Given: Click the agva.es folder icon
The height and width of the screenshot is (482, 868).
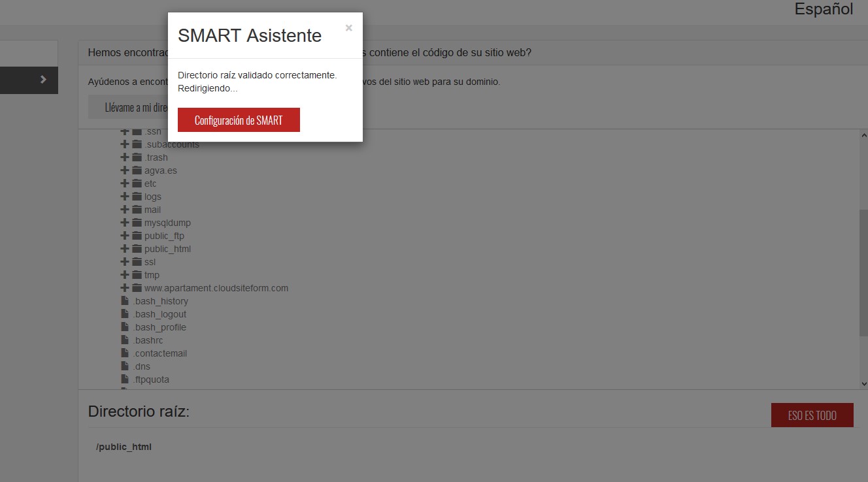Looking at the screenshot, I should pyautogui.click(x=137, y=170).
